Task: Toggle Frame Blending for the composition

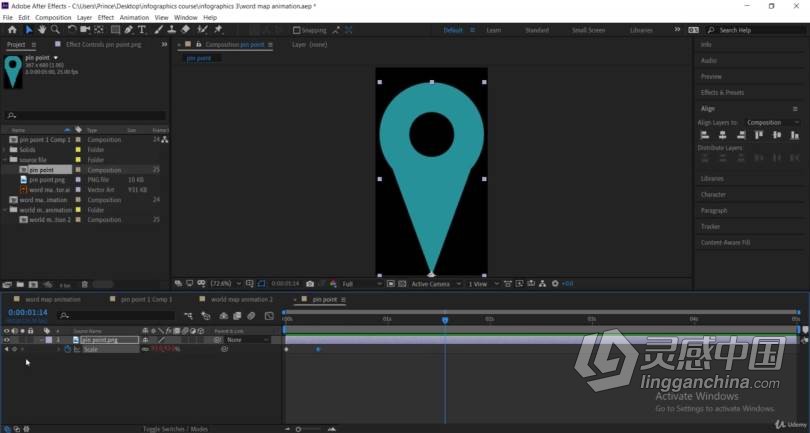Action: 237,315
